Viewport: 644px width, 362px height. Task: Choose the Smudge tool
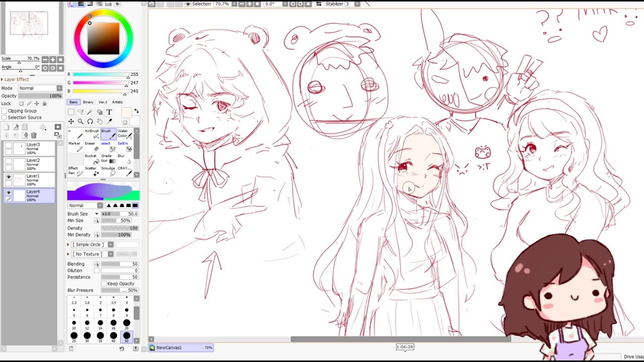click(x=108, y=171)
